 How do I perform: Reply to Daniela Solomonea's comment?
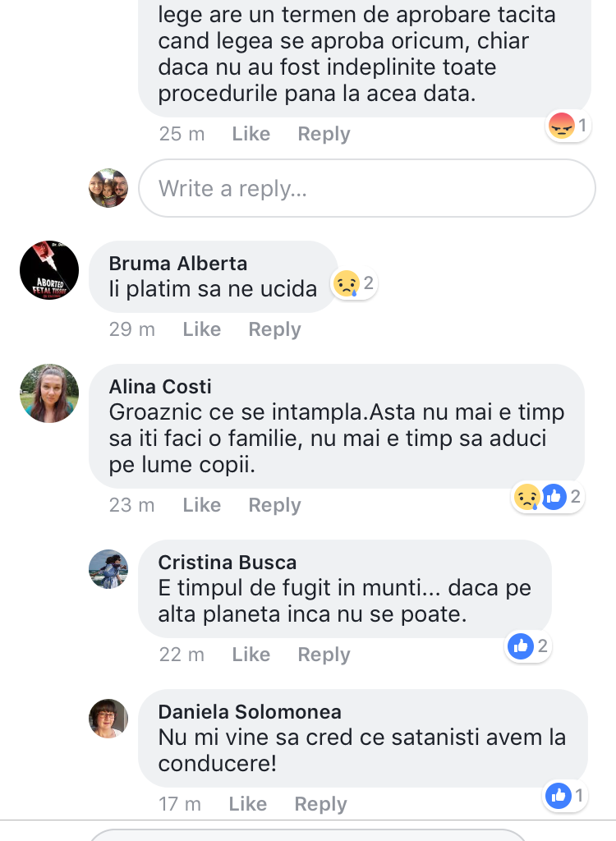tap(319, 804)
